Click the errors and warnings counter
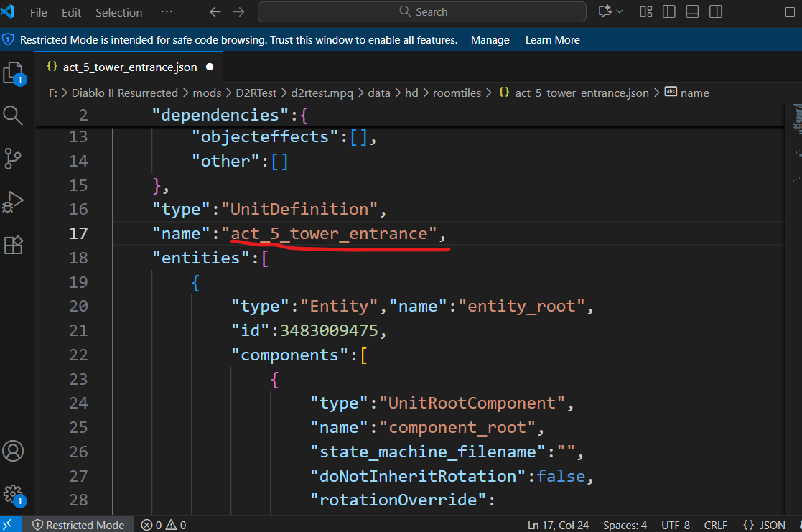This screenshot has height=532, width=802. point(164,526)
